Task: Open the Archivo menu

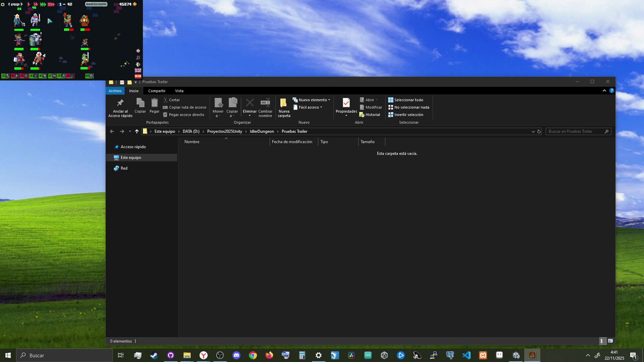Action: click(115, 90)
